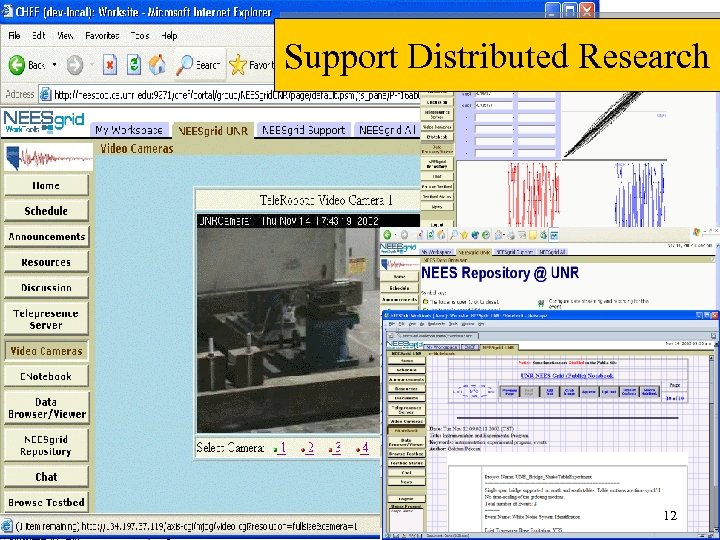Viewport: 720px width, 540px height.
Task: Select the NEESgrid UNR tab in main window
Action: coord(213,130)
